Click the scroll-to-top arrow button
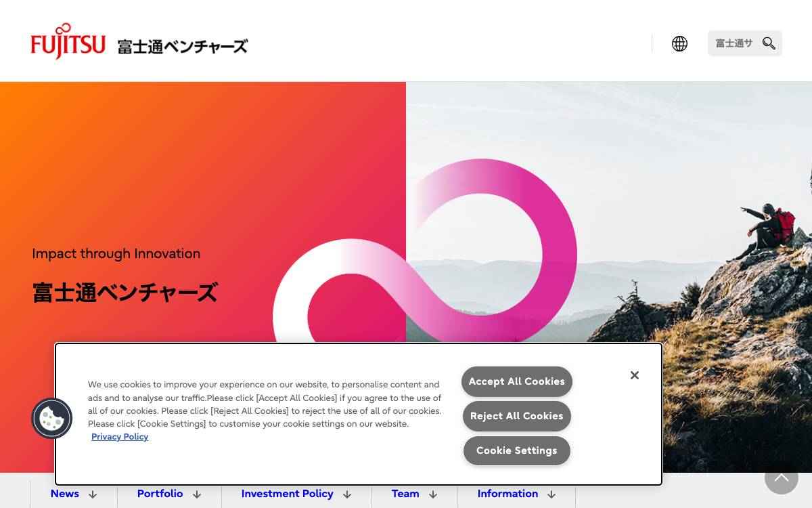 (782, 478)
